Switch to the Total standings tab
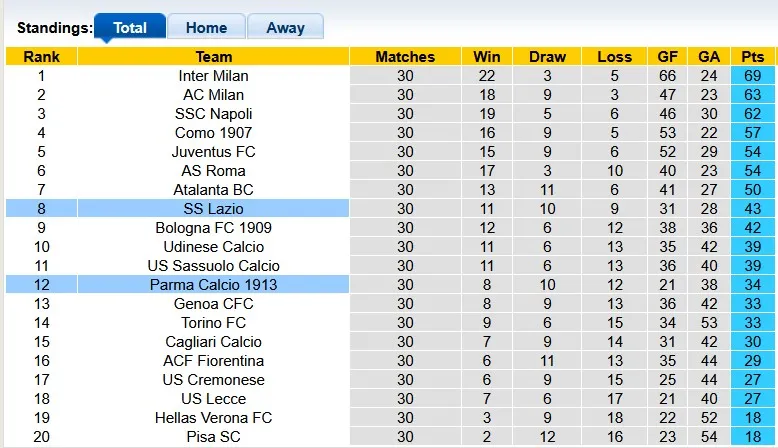The image size is (778, 448). (x=130, y=28)
